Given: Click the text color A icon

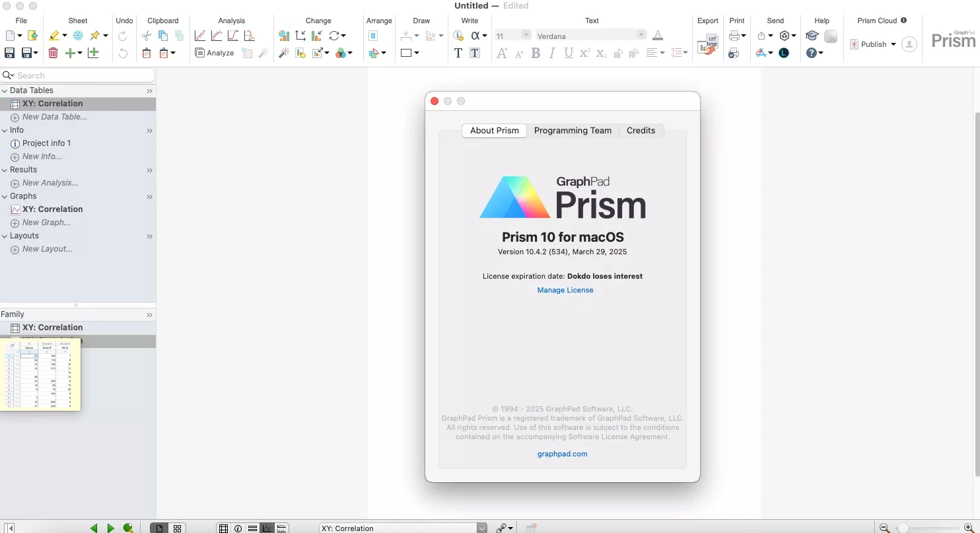Looking at the screenshot, I should point(657,35).
